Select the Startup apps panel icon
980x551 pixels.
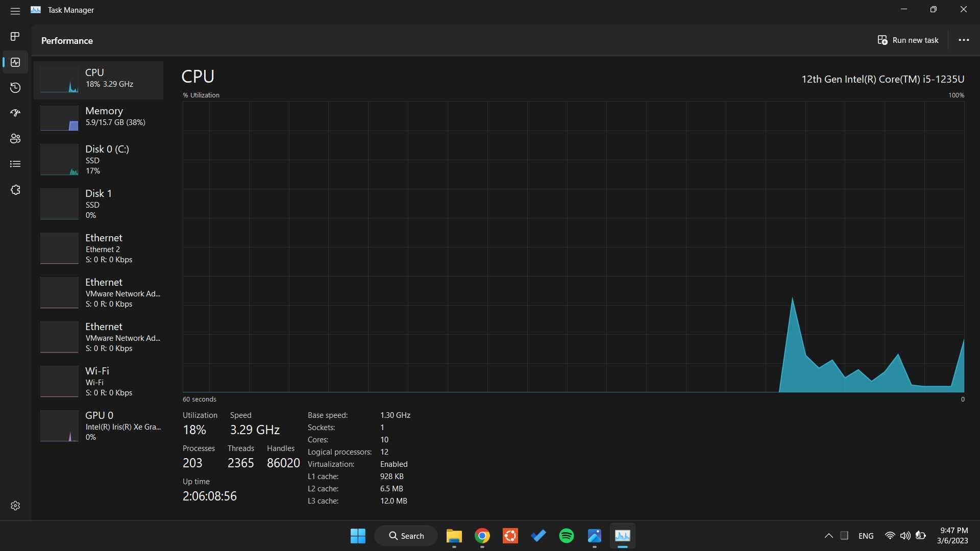point(15,113)
